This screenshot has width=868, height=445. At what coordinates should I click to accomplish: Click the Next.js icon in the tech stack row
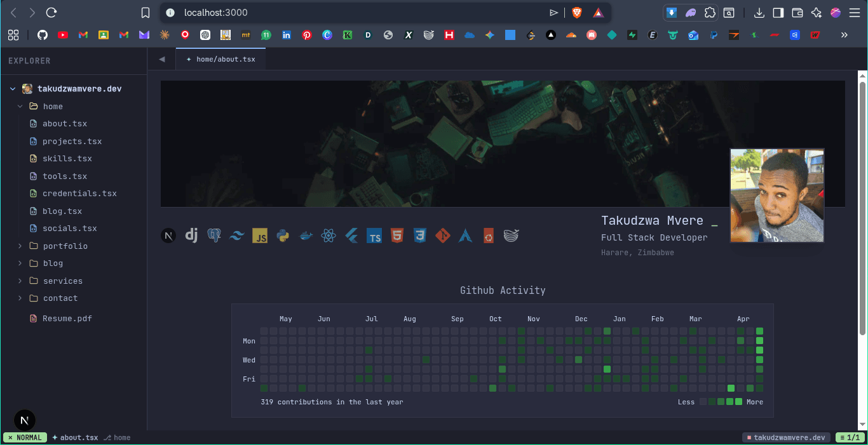point(168,236)
